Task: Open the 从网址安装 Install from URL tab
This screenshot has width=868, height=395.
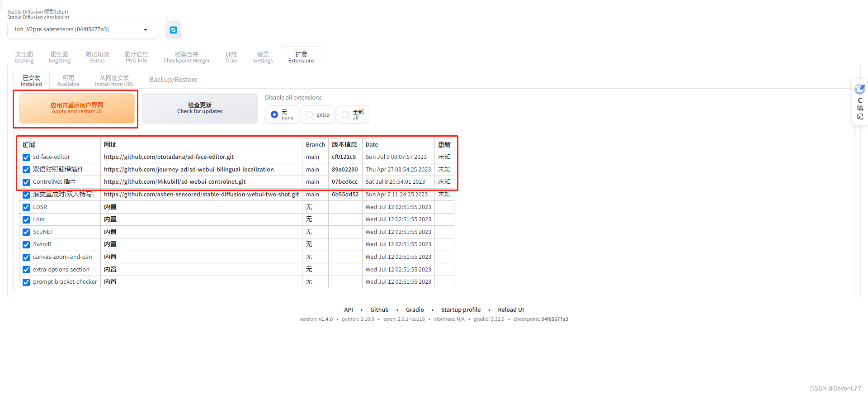Action: point(114,81)
